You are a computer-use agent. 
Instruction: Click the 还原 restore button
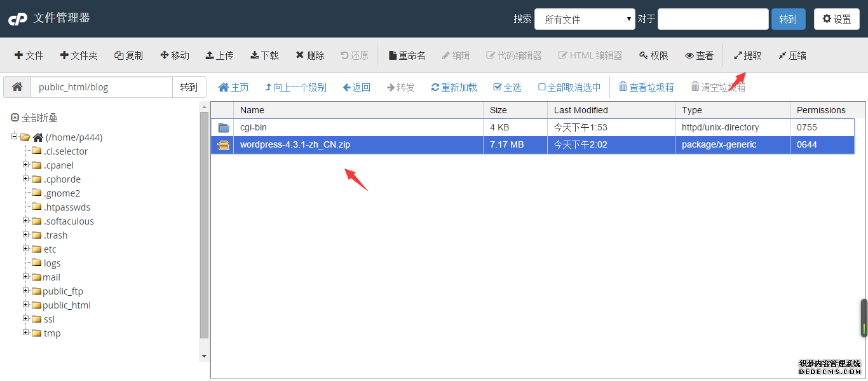tap(355, 55)
